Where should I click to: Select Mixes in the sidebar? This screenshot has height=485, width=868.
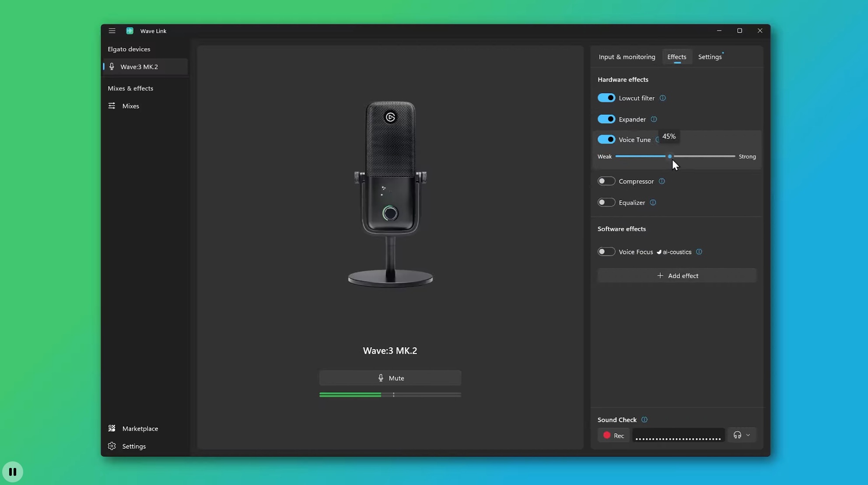point(130,106)
